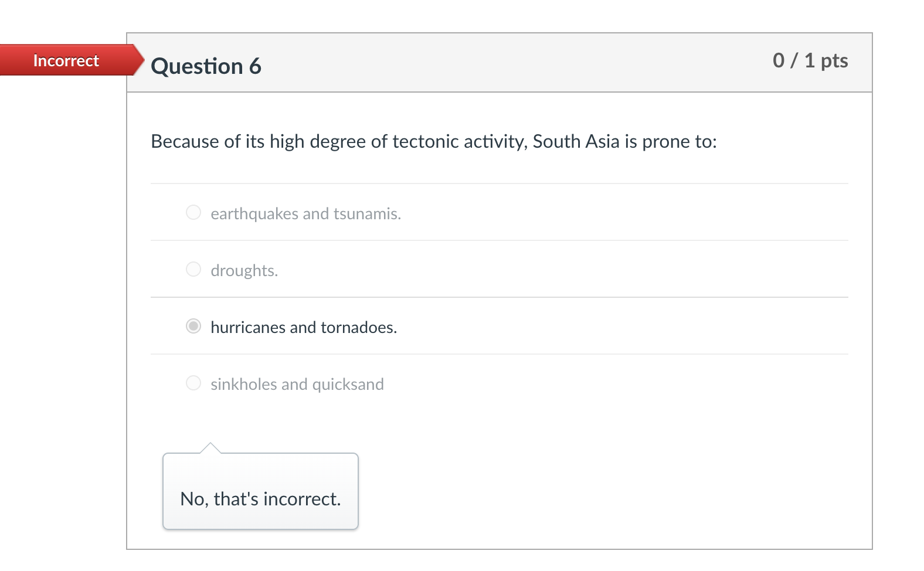The width and height of the screenshot is (924, 571).
Task: Click the "sinkholes and quicksand" answer text
Action: 297,385
